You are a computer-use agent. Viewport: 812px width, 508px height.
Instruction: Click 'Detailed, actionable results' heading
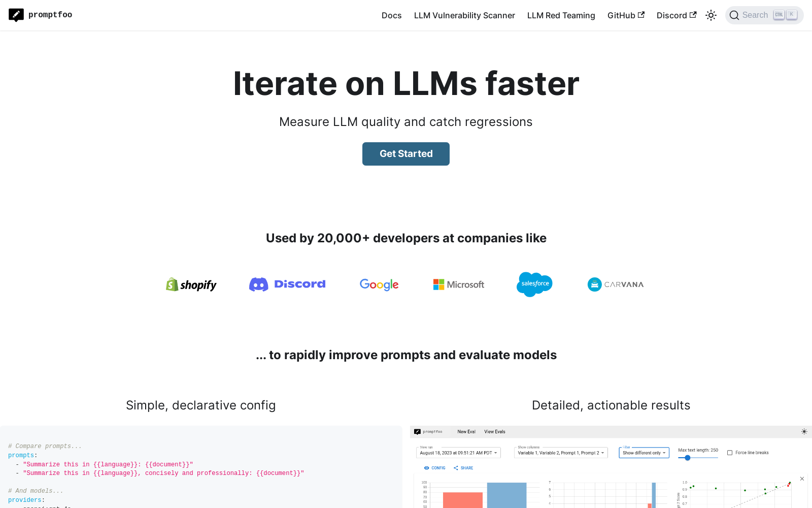click(x=611, y=405)
